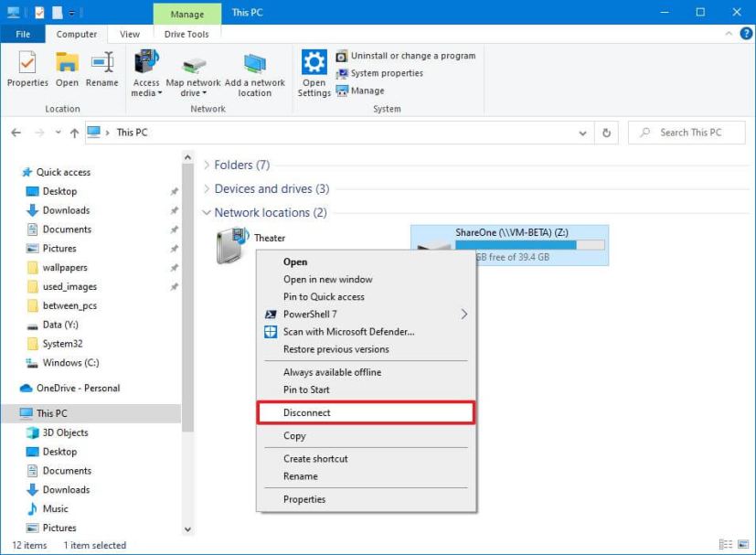
Task: Open Settings gear icon in ribbon
Action: (x=314, y=72)
